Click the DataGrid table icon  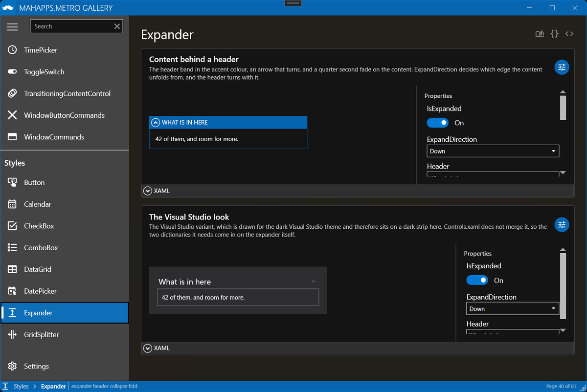[12, 269]
